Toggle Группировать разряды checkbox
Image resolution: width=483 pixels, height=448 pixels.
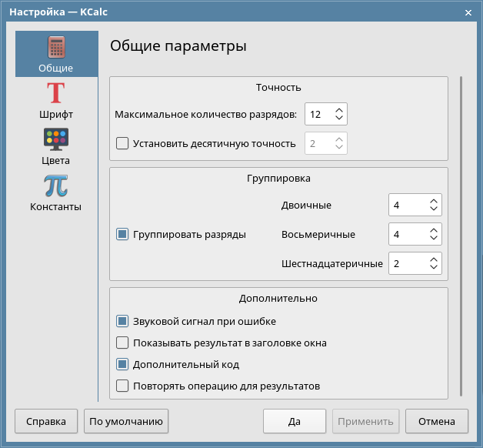tap(122, 235)
